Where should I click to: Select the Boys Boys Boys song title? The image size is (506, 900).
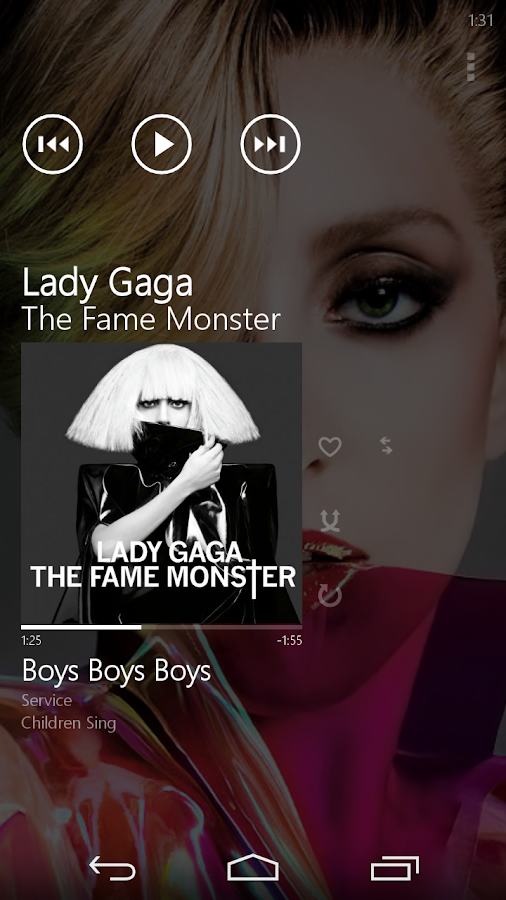coord(116,672)
